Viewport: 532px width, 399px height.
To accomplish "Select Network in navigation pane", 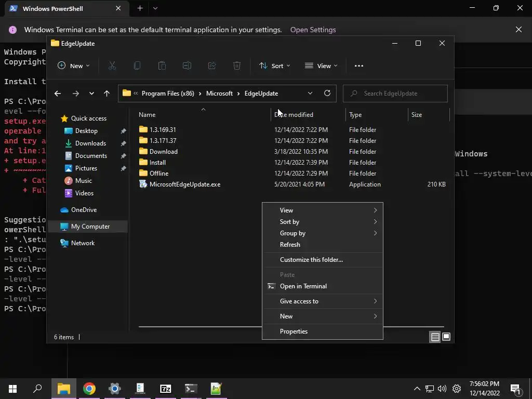I will click(83, 243).
